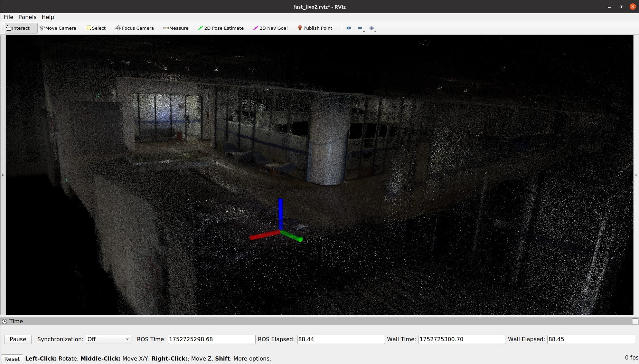Expand the right hidden panel handle
639x364 pixels.
pyautogui.click(x=636, y=175)
